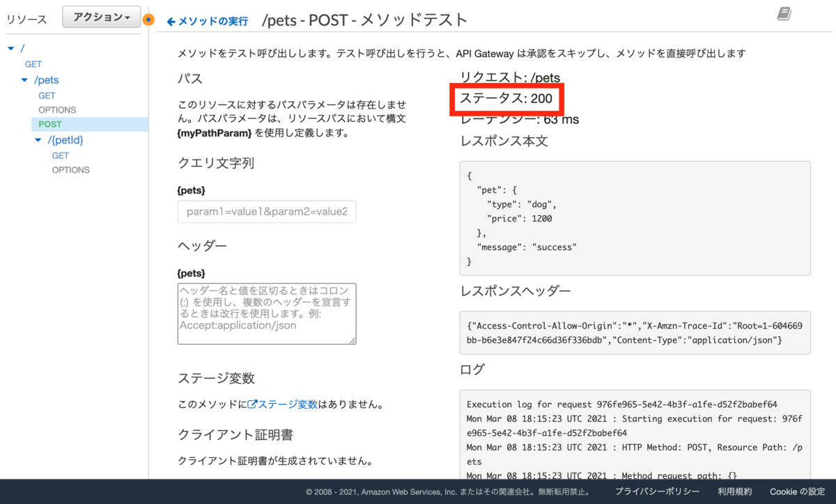836x504 pixels.
Task: Select the /{petId} resource
Action: coord(65,140)
